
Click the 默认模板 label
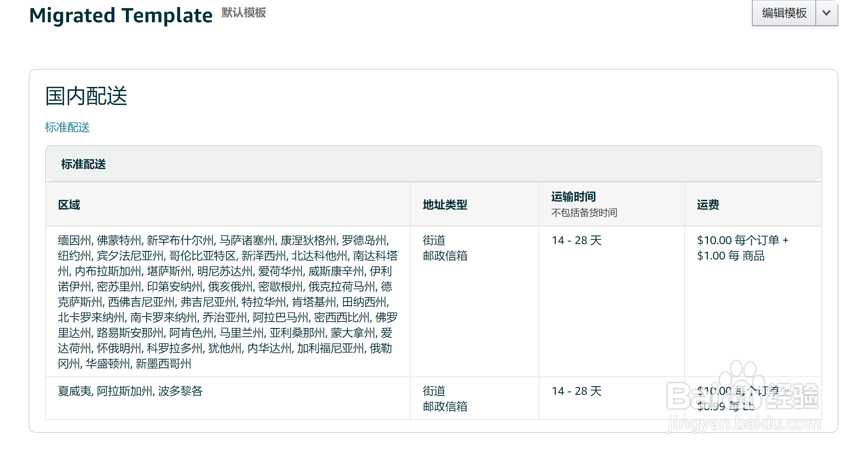[x=243, y=13]
